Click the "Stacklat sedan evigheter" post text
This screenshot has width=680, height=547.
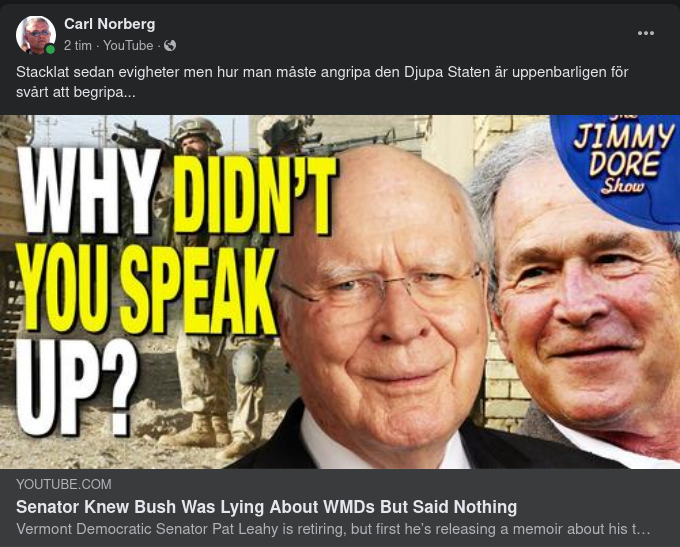click(x=322, y=82)
